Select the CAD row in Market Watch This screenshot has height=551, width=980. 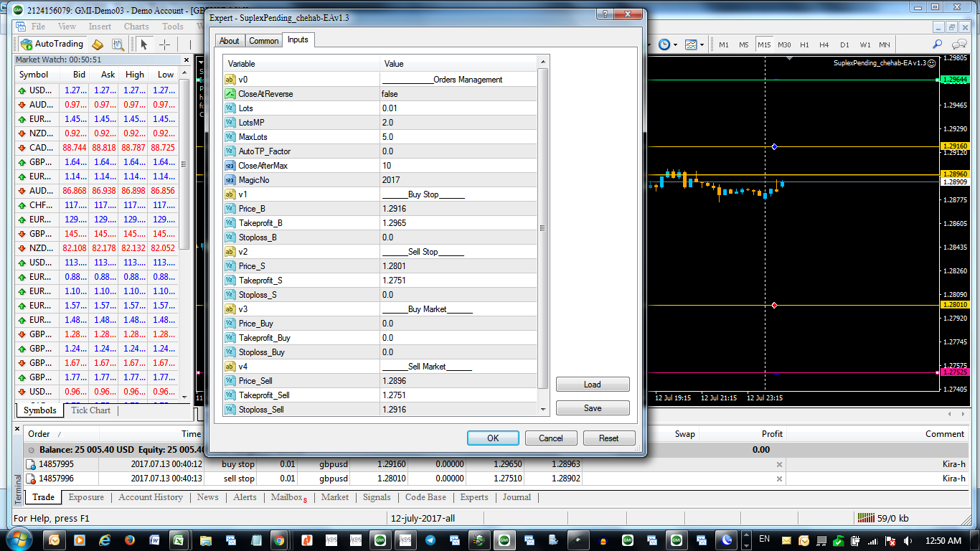coord(96,148)
